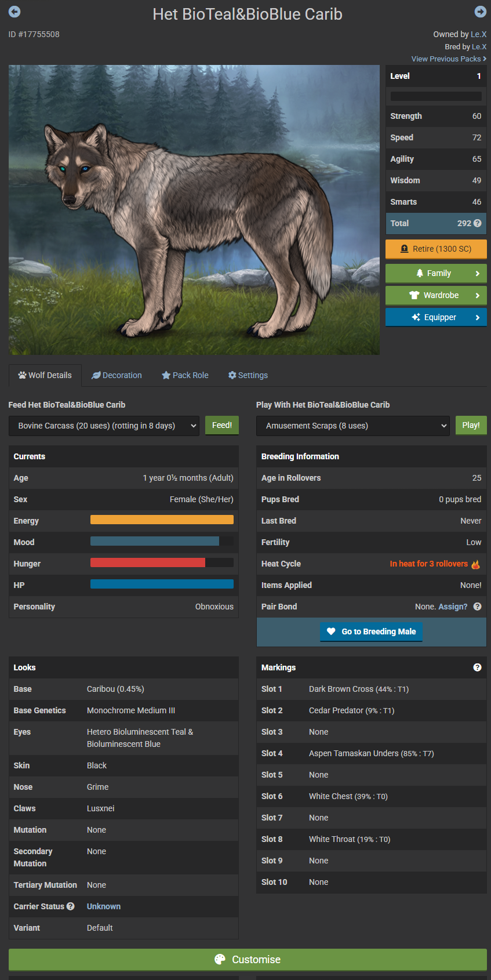Click the sparkle icon on Equipper
This screenshot has height=980, width=491.
pos(416,317)
